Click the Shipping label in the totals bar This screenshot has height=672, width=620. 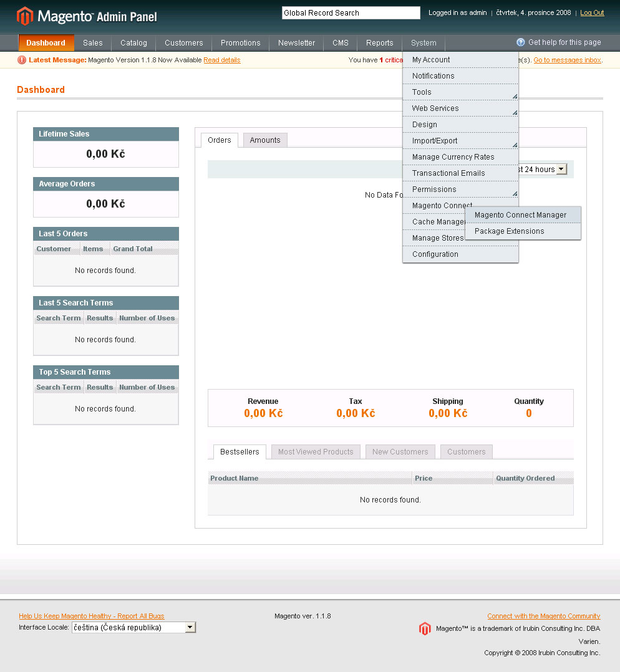[448, 401]
